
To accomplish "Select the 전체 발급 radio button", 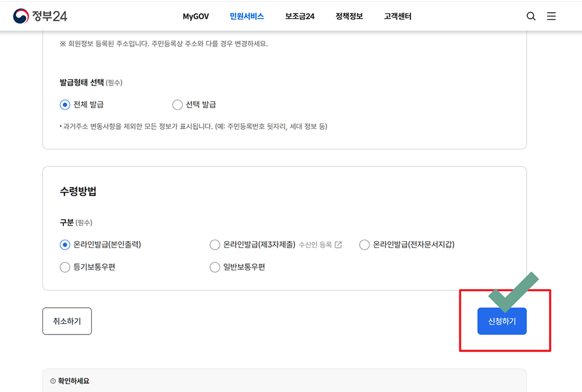I will click(x=64, y=105).
